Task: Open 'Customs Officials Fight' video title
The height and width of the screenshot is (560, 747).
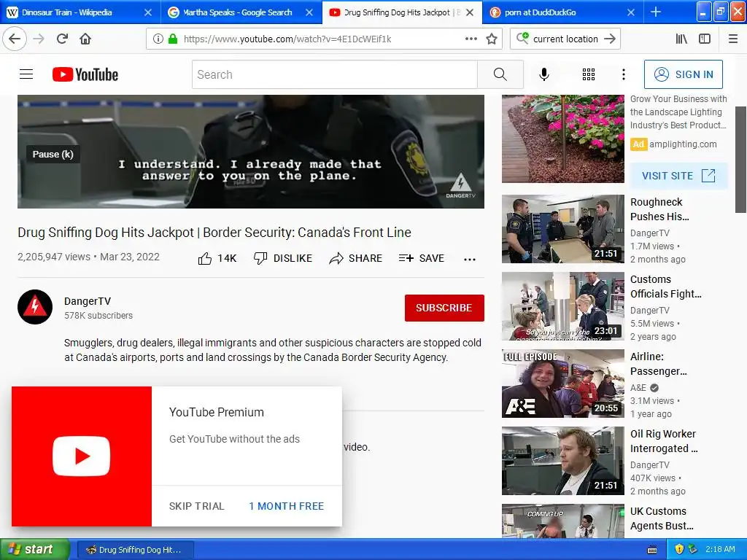Action: pyautogui.click(x=665, y=286)
